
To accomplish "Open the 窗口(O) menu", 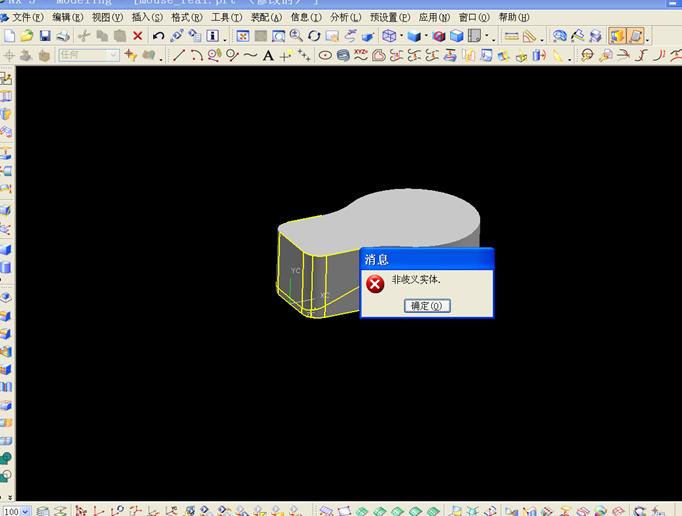I will pos(474,17).
